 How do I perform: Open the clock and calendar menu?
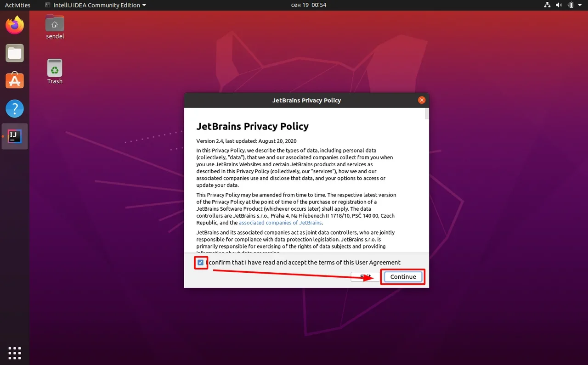point(309,5)
